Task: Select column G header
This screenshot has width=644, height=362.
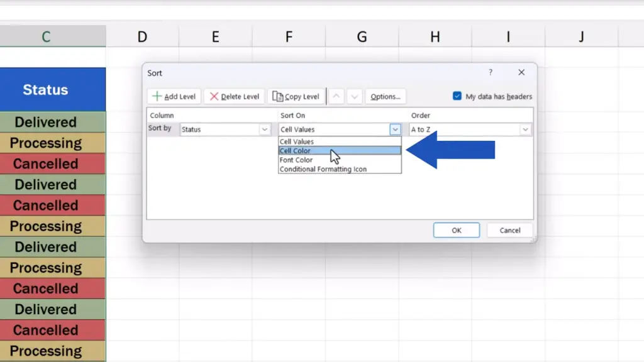Action: tap(362, 37)
